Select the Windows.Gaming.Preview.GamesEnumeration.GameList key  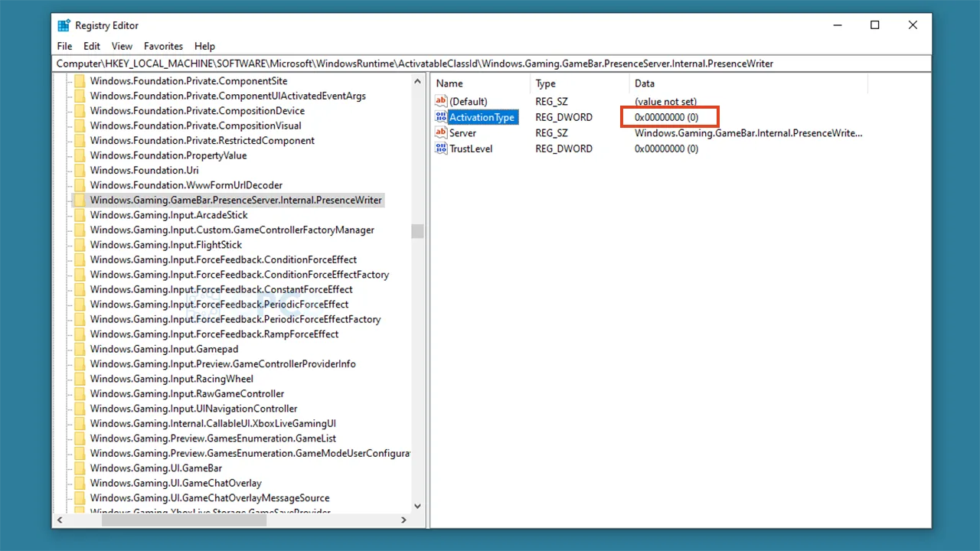(213, 439)
